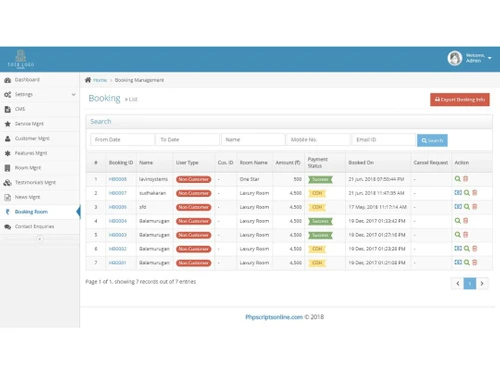
Task: Delete the lavinsystems booking via trash icon
Action: pos(466,179)
